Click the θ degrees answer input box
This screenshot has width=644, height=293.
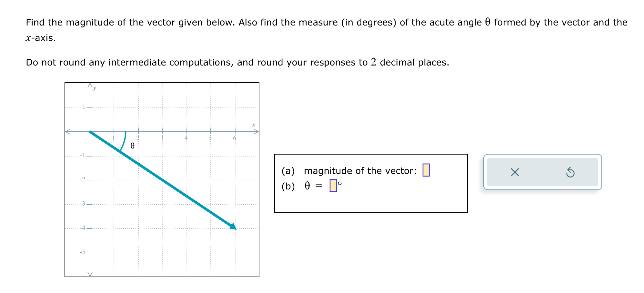[x=333, y=186]
